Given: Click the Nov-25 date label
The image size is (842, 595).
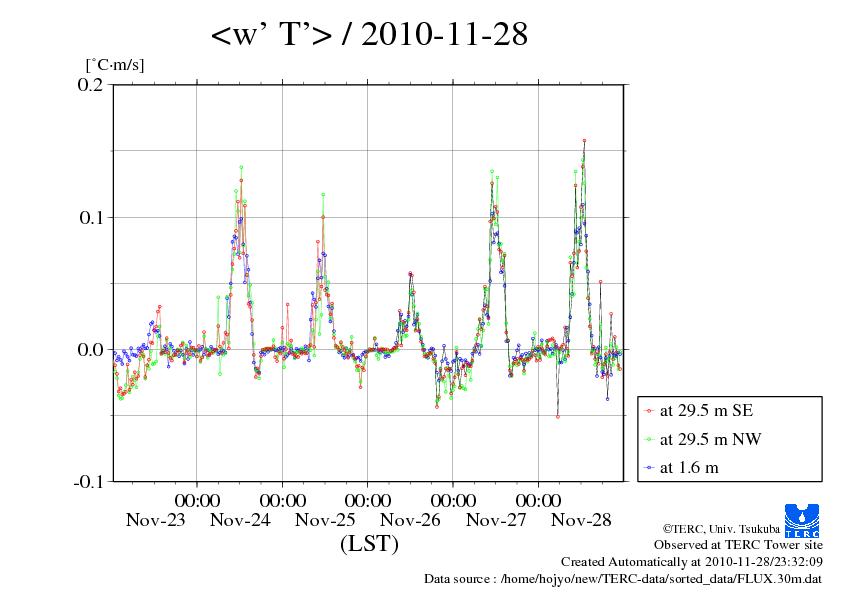Looking at the screenshot, I should pos(325,520).
